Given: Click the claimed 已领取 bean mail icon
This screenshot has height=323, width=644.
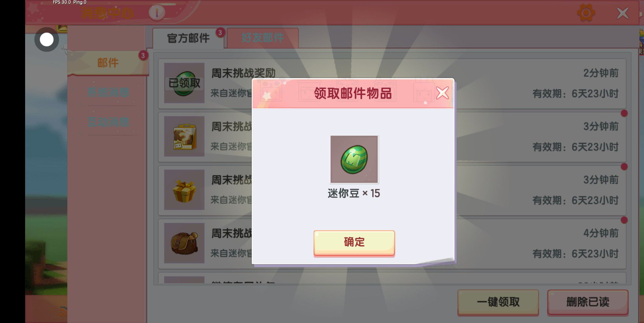Looking at the screenshot, I should click(x=184, y=83).
